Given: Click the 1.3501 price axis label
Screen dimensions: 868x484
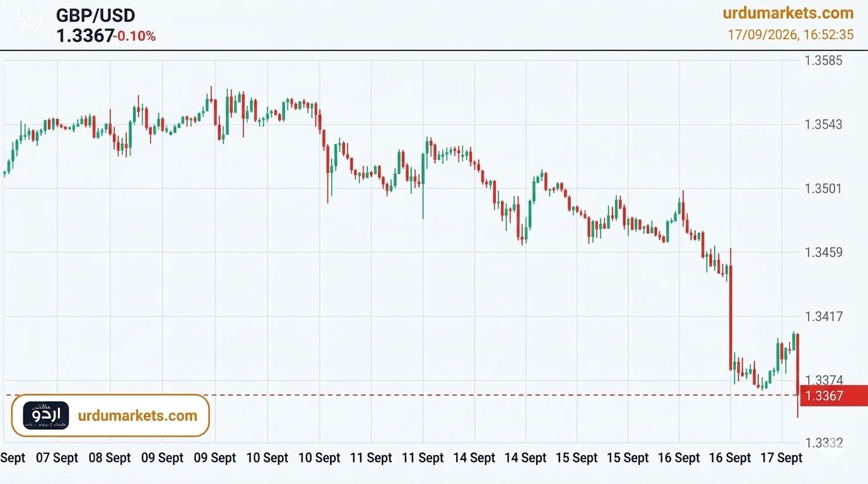Looking at the screenshot, I should 823,188.
